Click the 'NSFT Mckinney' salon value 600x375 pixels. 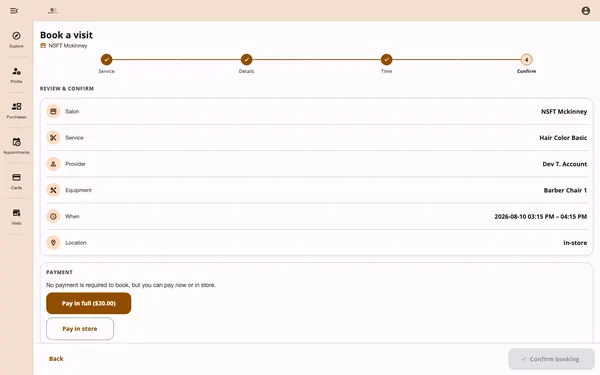(564, 112)
